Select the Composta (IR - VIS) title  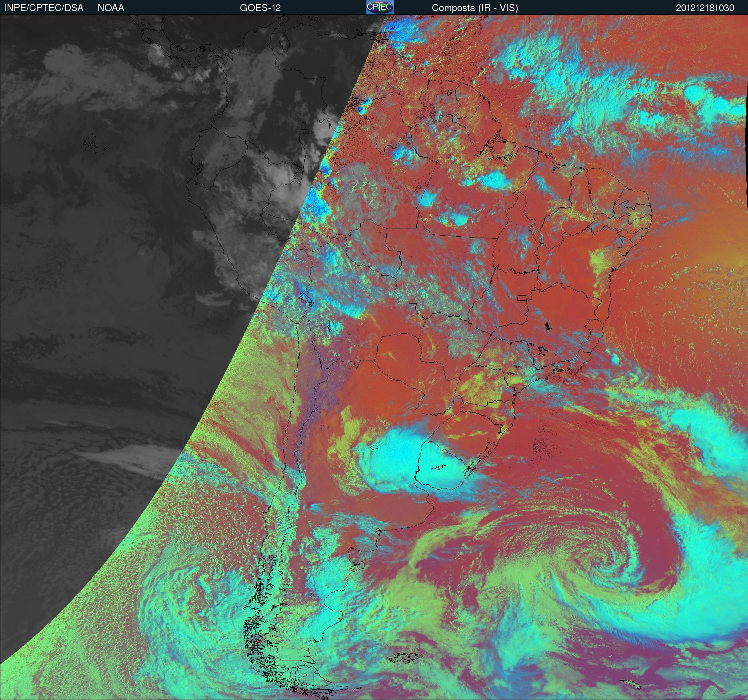pos(475,8)
